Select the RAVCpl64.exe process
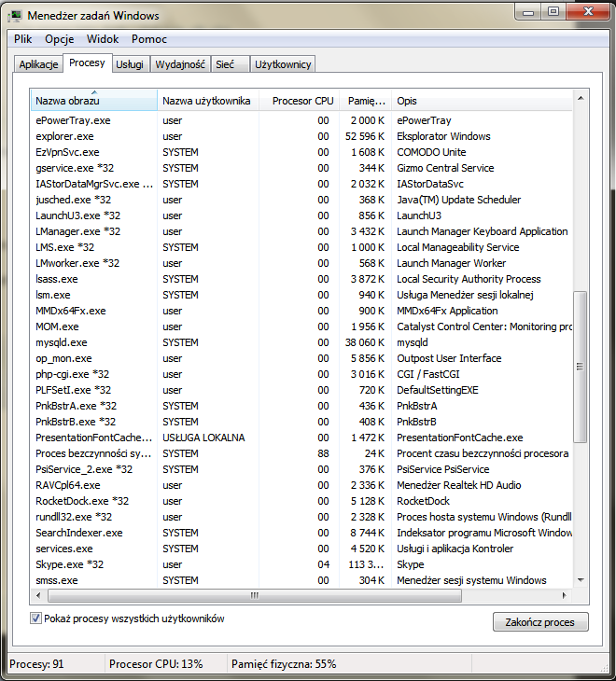 (x=301, y=485)
